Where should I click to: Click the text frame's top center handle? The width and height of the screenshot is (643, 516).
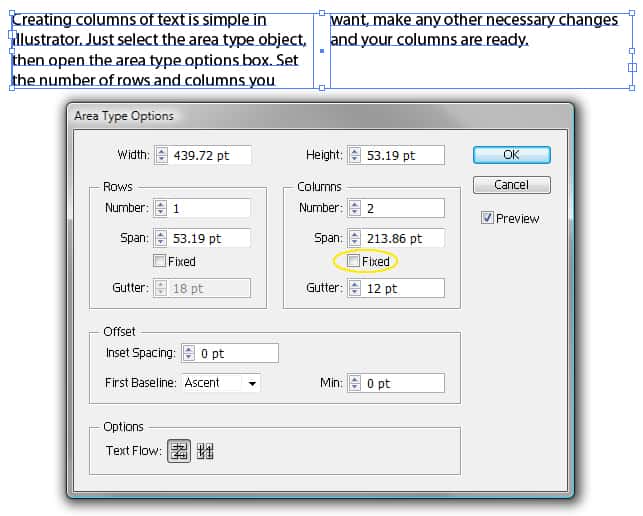pos(322,13)
